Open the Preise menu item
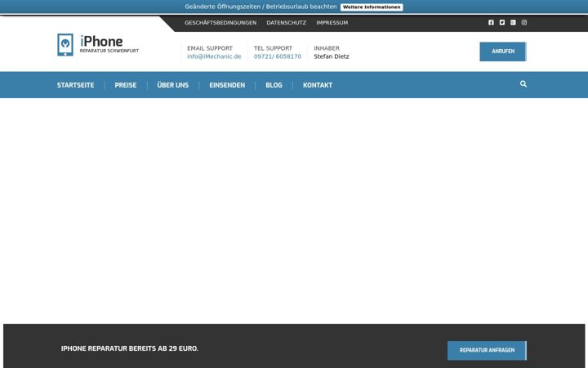Screen dimensions: 588x368 click(x=126, y=85)
